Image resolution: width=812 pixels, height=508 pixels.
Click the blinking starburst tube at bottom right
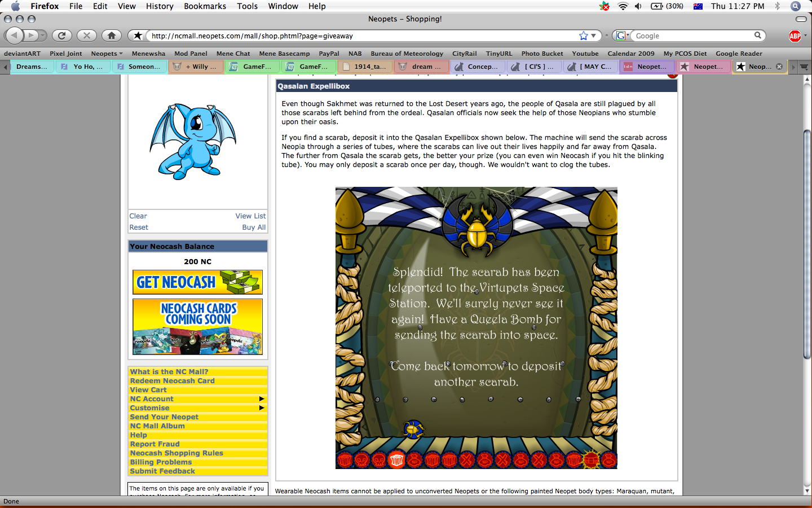pyautogui.click(x=590, y=460)
